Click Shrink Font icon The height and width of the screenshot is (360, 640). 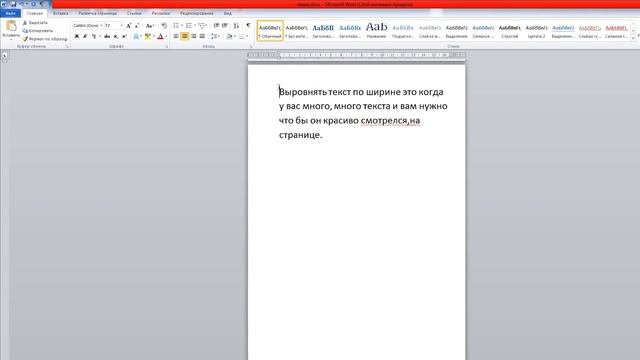click(x=137, y=26)
